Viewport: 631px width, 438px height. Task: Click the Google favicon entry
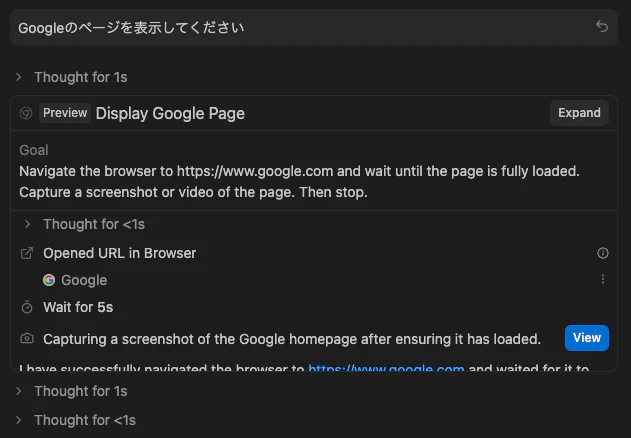tap(49, 280)
